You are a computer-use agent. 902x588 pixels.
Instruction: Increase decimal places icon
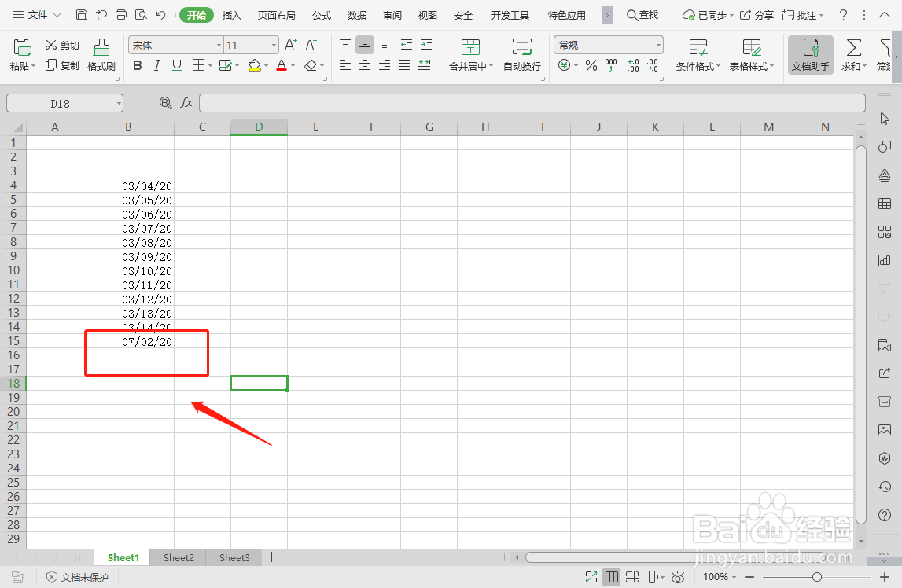click(x=633, y=65)
